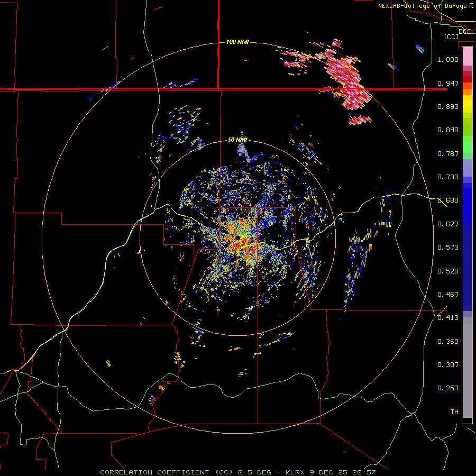Click the black radar site dot at center
Screen dimensions: 476x476
(238, 237)
